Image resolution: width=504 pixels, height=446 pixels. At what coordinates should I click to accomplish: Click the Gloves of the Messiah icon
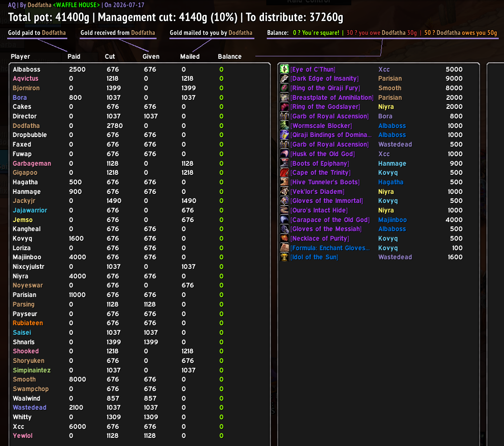(x=284, y=229)
